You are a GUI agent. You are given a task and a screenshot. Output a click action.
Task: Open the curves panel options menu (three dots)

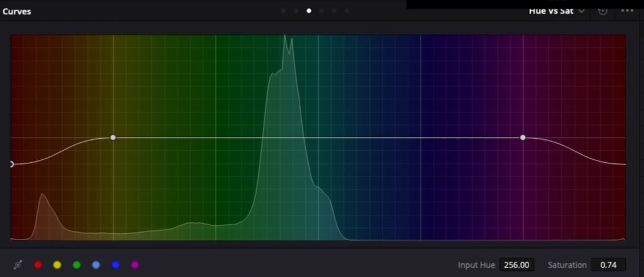coord(627,11)
